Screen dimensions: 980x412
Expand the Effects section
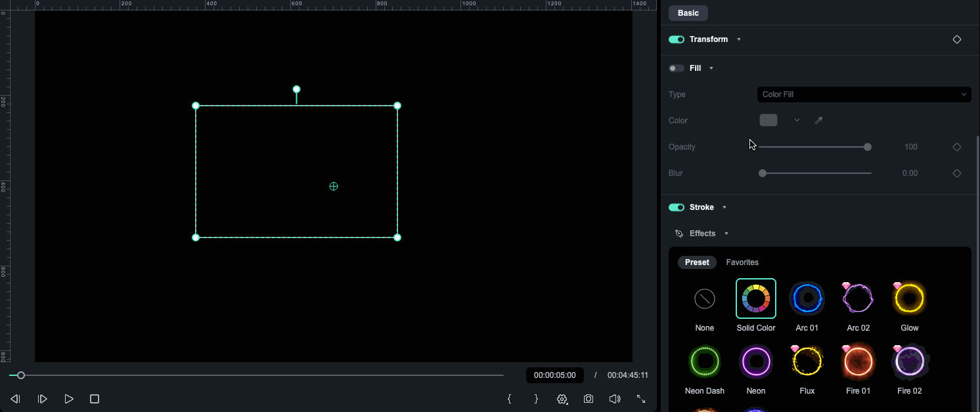[x=726, y=233]
